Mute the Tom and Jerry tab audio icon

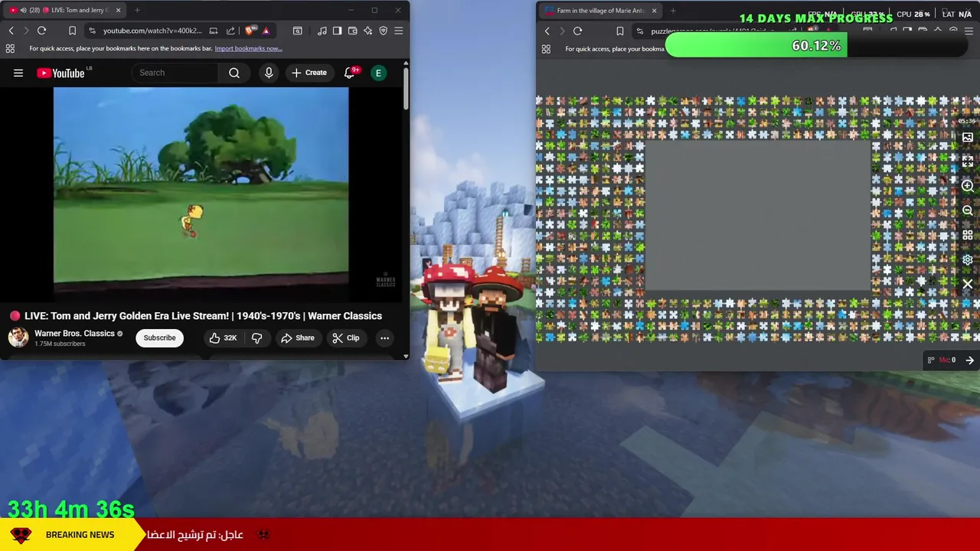click(23, 10)
